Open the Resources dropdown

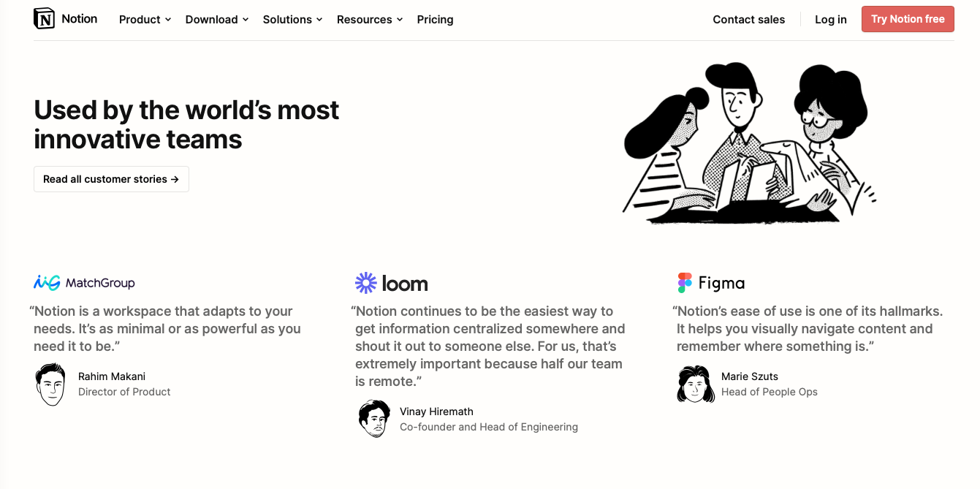click(369, 20)
